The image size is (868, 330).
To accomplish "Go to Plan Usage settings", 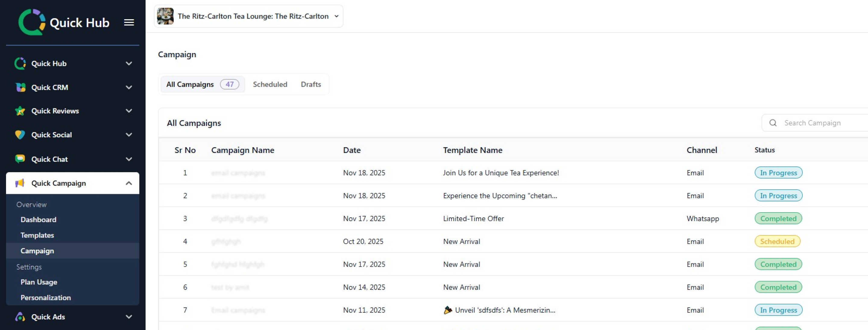I will [39, 282].
